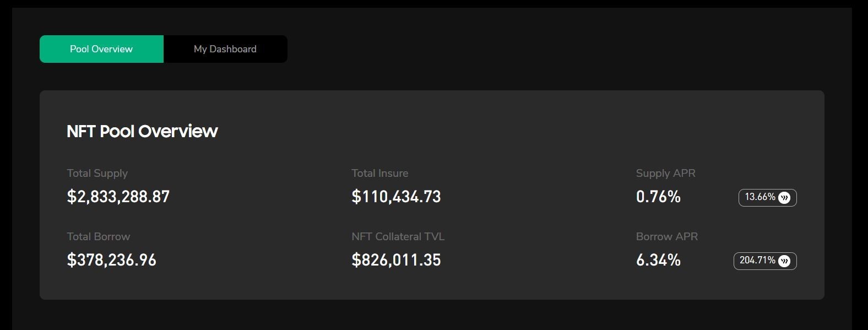Click the $378,236.96 total borrow amount
Image resolution: width=868 pixels, height=330 pixels.
point(112,260)
